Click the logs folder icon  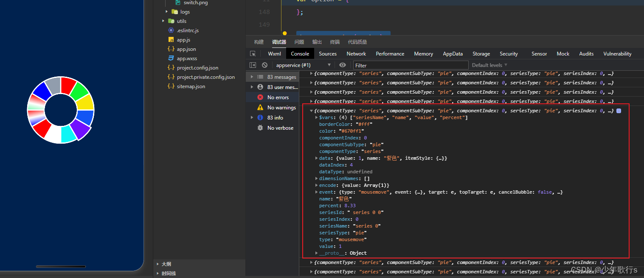[x=174, y=12]
